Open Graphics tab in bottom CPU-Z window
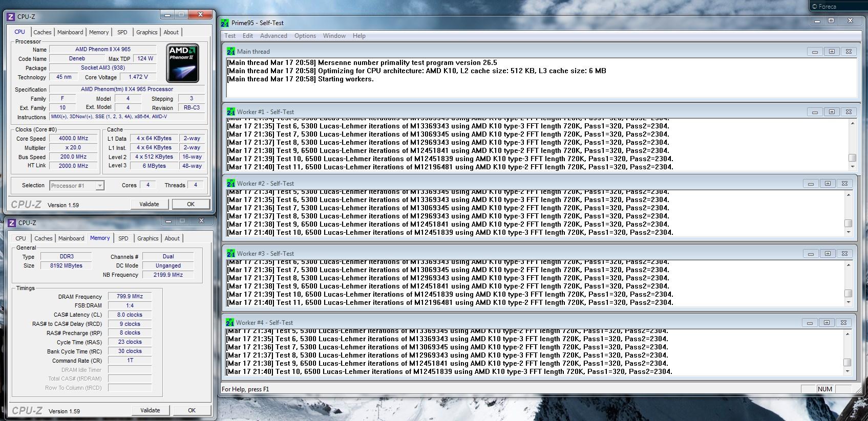868x421 pixels. click(x=148, y=238)
